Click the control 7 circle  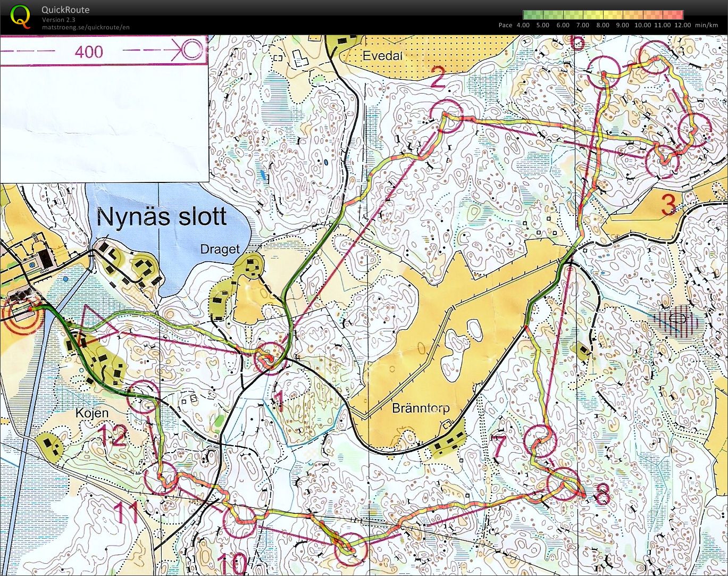pos(540,441)
